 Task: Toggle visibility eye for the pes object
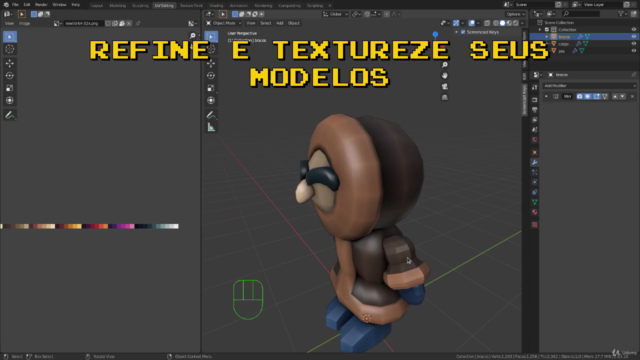(x=633, y=51)
